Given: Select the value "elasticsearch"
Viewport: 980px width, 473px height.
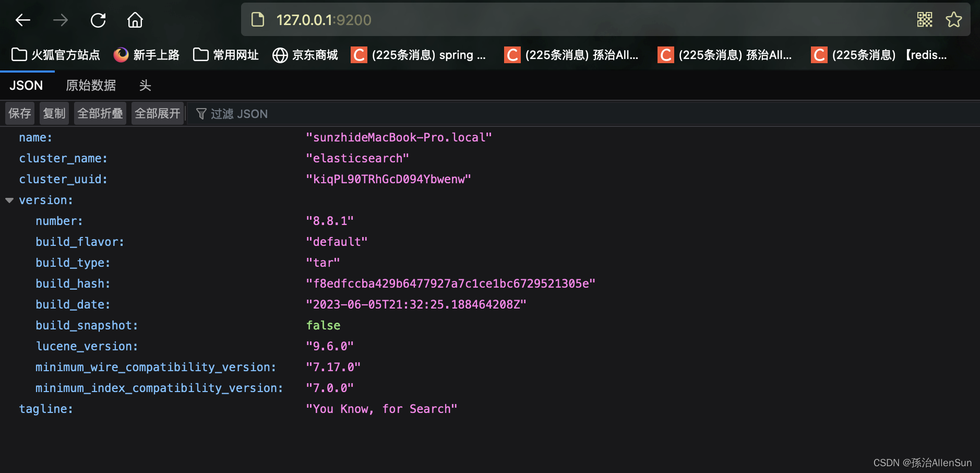Looking at the screenshot, I should click(x=357, y=159).
